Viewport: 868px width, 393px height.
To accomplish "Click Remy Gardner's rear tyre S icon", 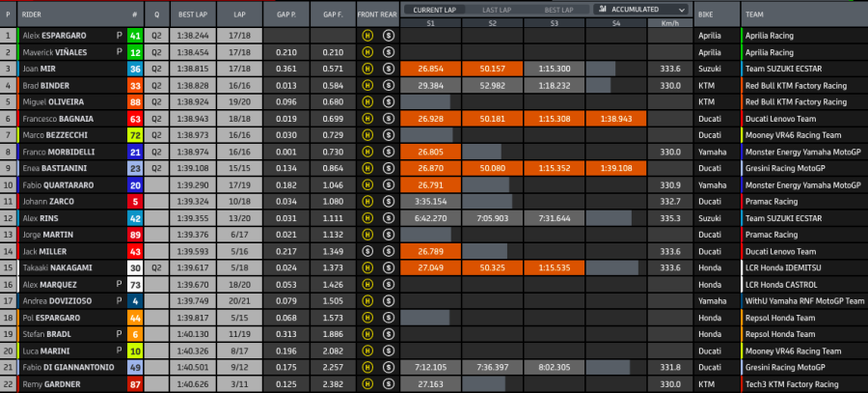I will click(x=387, y=383).
